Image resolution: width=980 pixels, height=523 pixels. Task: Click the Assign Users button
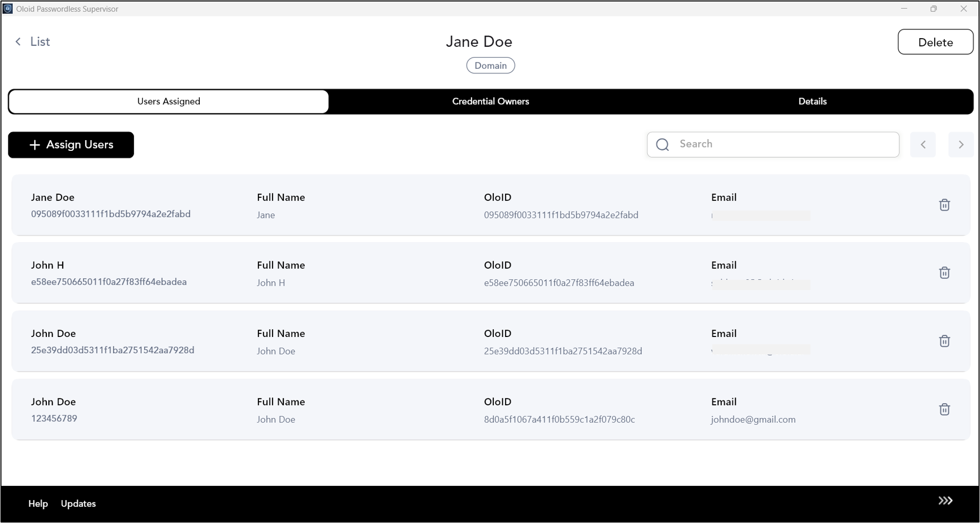point(71,145)
